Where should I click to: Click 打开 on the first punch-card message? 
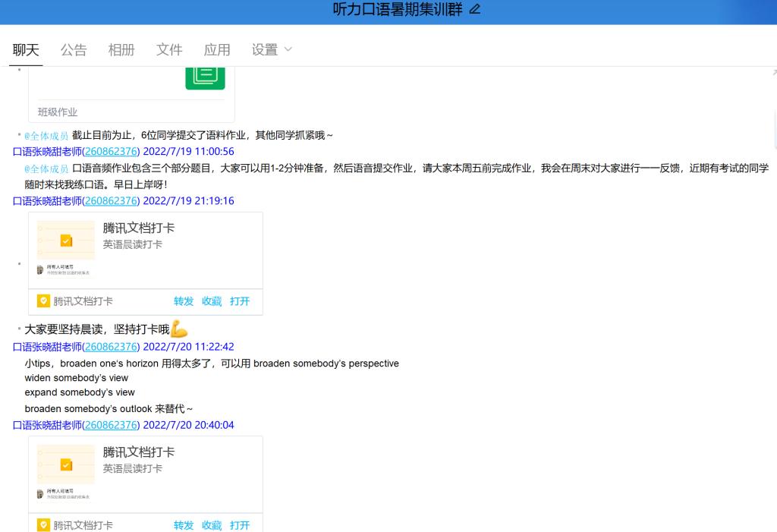(240, 301)
